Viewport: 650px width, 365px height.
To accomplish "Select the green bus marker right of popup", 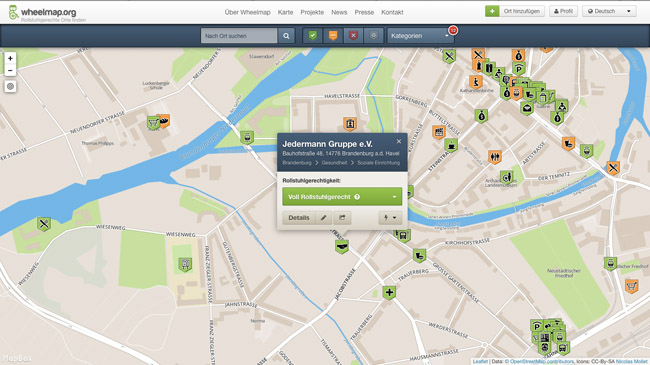I will (403, 236).
